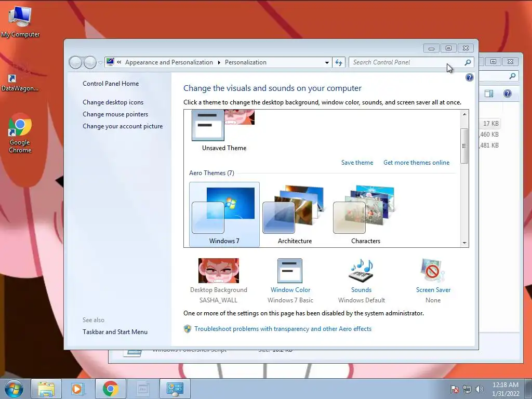Open Action Center flag in system tray
Screen dimensions: 532x399
pos(454,389)
